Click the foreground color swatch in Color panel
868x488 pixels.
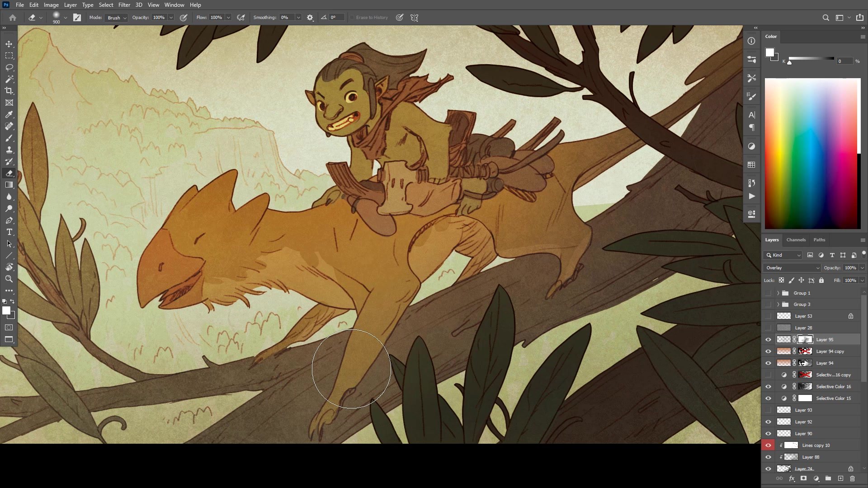pos(769,52)
